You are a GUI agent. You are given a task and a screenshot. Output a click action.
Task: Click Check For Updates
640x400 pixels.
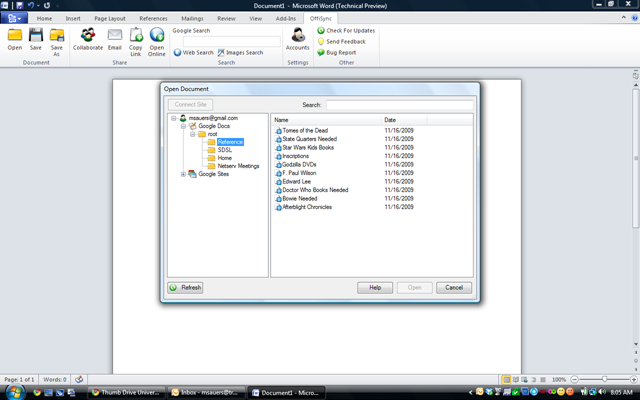[x=346, y=31]
